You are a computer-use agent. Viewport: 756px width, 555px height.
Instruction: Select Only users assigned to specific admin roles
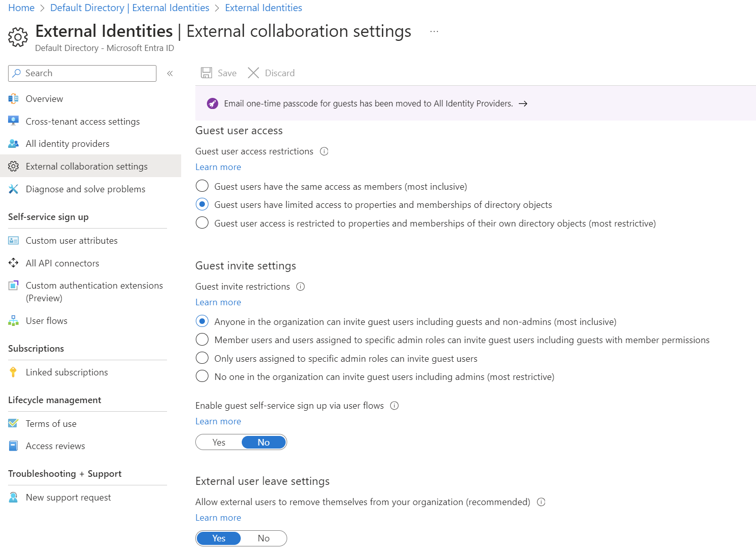click(x=202, y=358)
